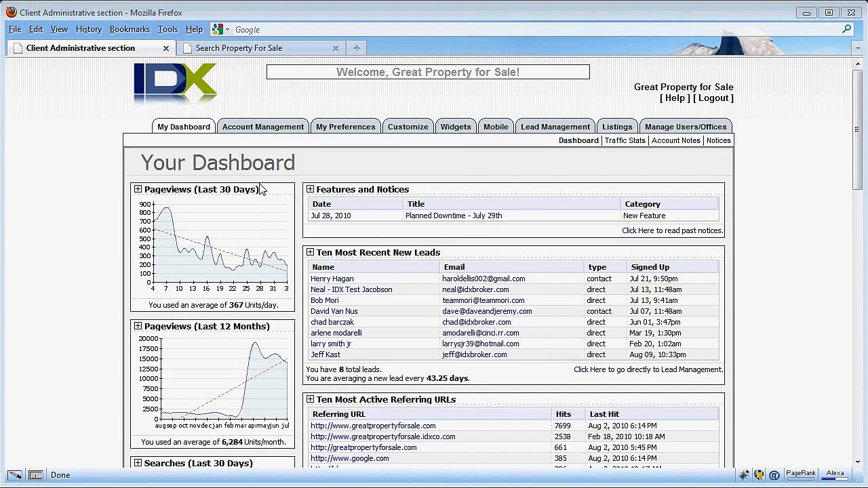Open lead Neal - IDX Test Jacobson

(x=351, y=289)
